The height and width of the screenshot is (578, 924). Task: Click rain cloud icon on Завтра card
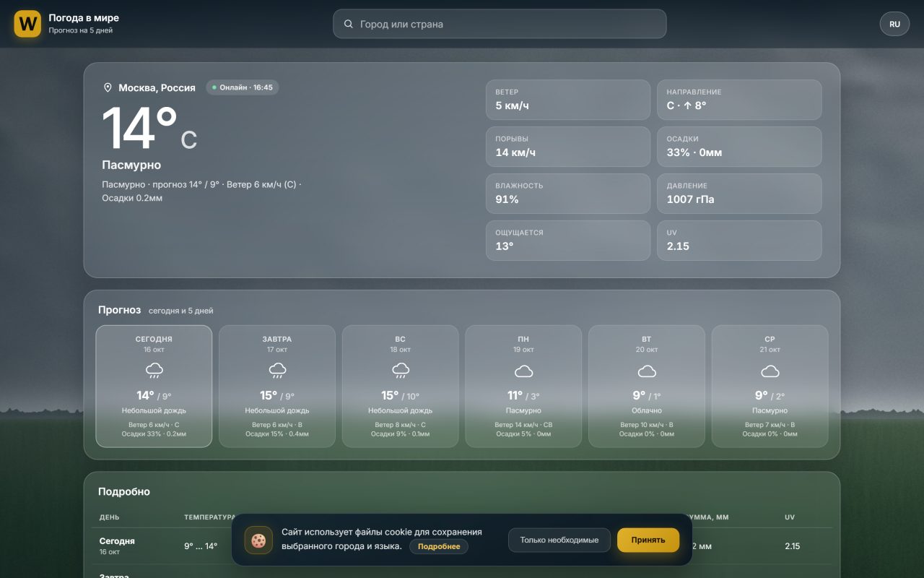(277, 371)
